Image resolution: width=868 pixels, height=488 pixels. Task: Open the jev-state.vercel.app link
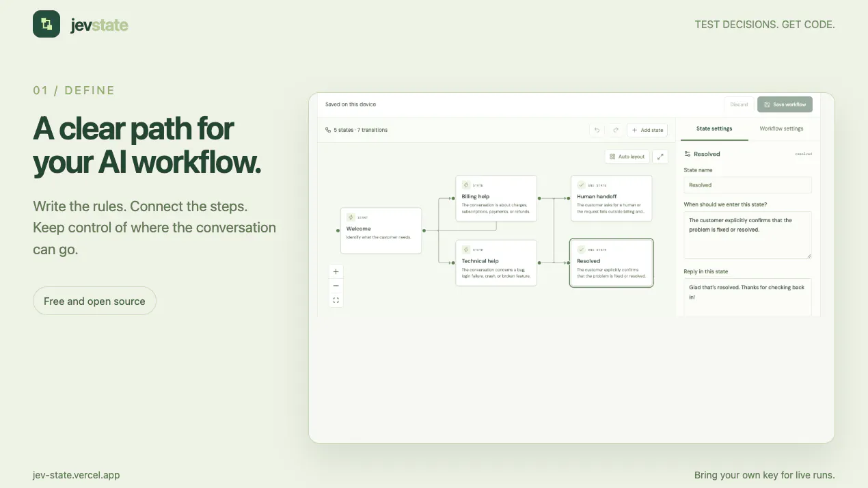[76, 475]
